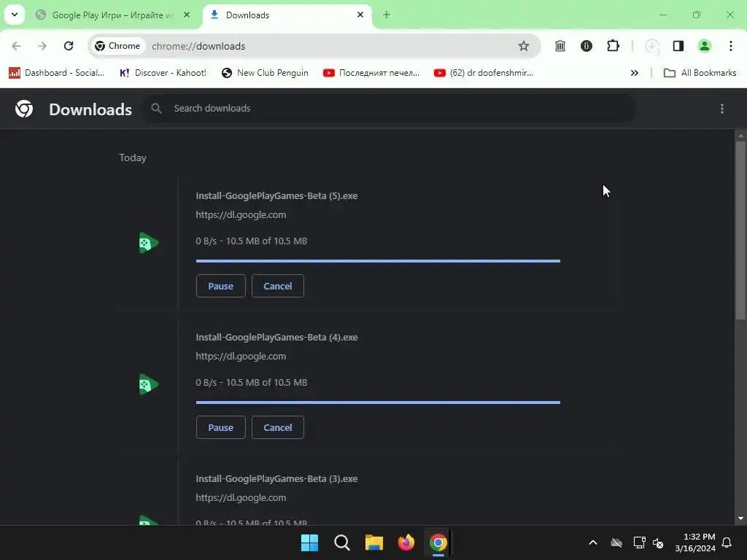Pause the Beta (4).exe download
Image resolution: width=747 pixels, height=560 pixels.
click(220, 427)
